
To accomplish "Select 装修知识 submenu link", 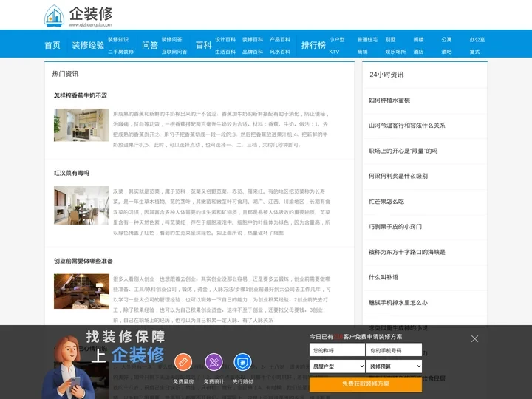I will (x=118, y=39).
